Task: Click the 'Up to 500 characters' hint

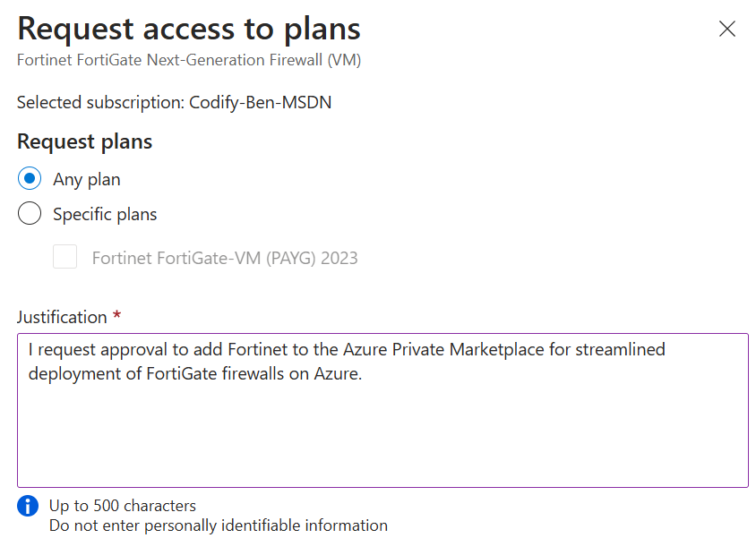Action: pyautogui.click(x=123, y=506)
